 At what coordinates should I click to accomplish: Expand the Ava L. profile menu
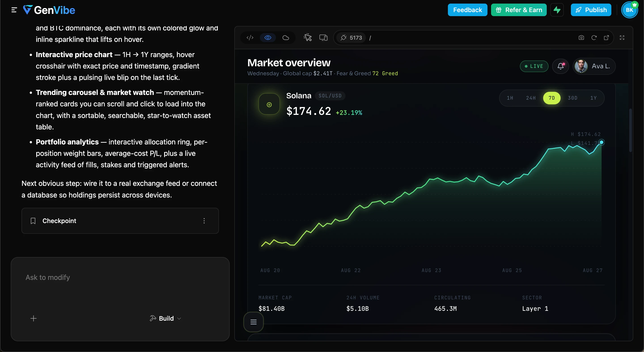594,66
